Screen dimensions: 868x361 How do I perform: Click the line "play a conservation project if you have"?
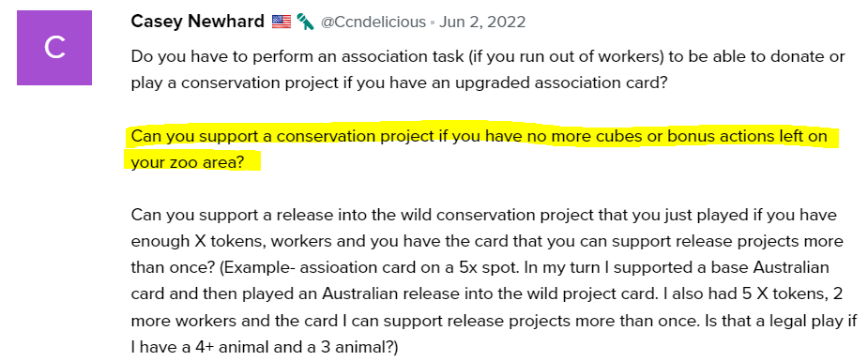(396, 83)
